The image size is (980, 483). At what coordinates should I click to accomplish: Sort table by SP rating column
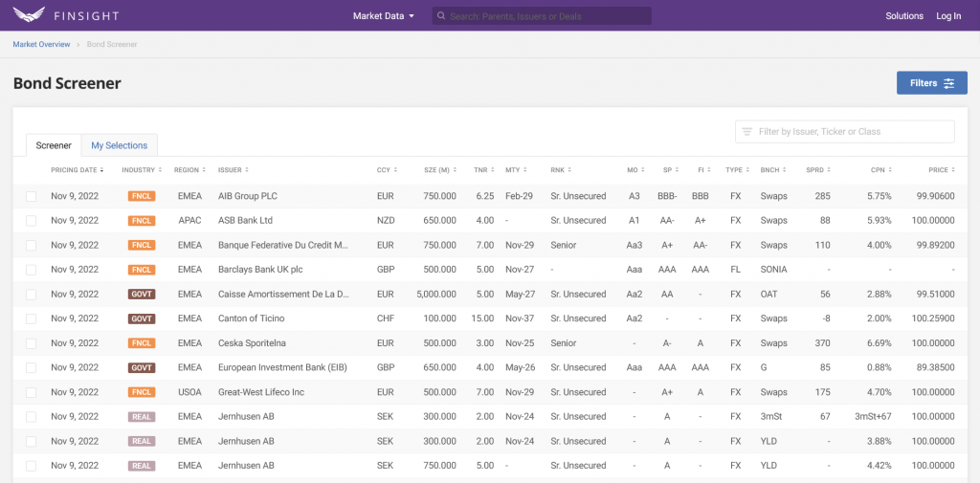point(670,170)
